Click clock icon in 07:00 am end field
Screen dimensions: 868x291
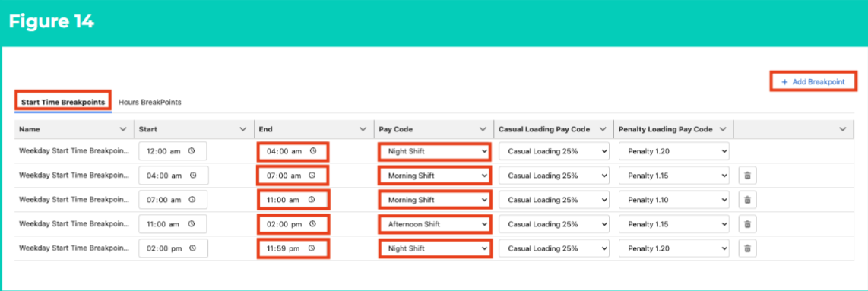coord(312,176)
